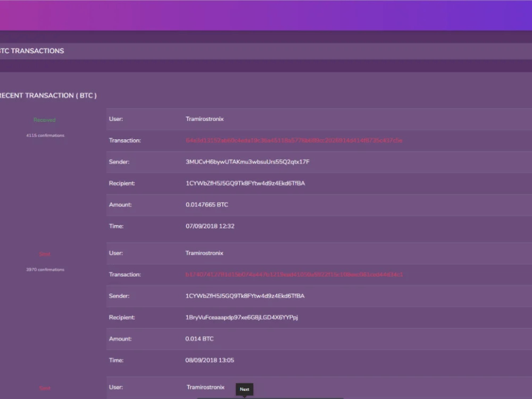Select recipient address 1CYWbZfH5J5GQ9Tk8FYtw4d9z4Ekd6TfBA in Received entry
Image resolution: width=532 pixels, height=399 pixels.
point(245,183)
